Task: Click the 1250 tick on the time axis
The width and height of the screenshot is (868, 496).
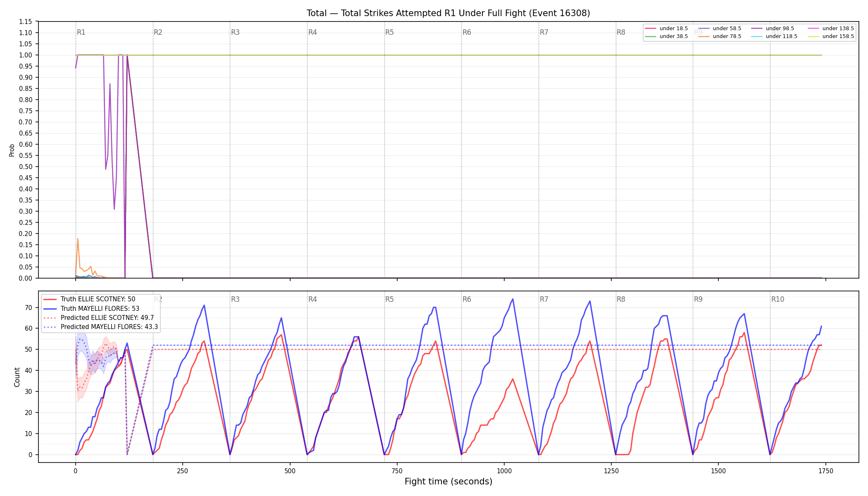Action: [611, 471]
